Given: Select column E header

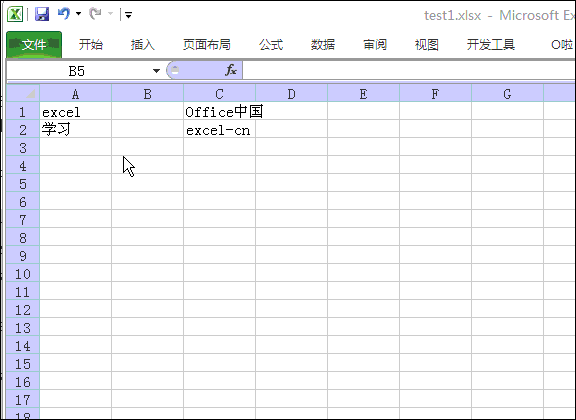Looking at the screenshot, I should click(x=363, y=94).
